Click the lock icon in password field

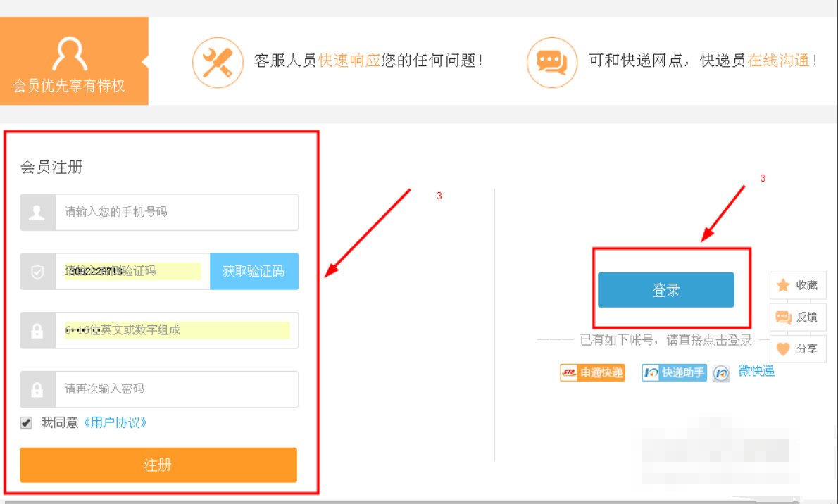(x=37, y=330)
